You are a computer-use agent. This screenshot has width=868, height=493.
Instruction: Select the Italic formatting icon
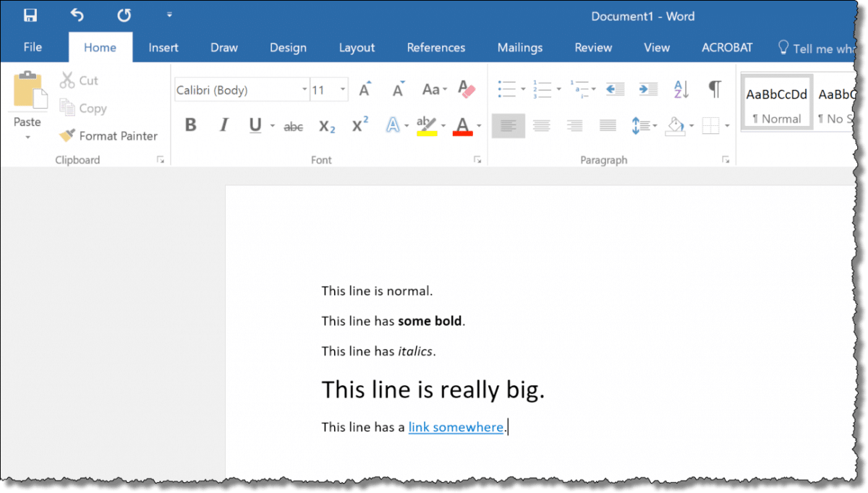[x=224, y=125]
